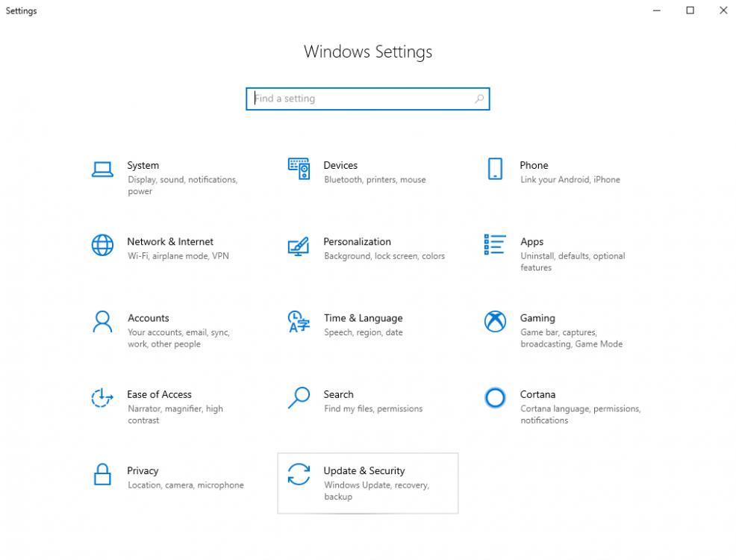Open Personalization title
The image size is (736, 560).
(357, 242)
